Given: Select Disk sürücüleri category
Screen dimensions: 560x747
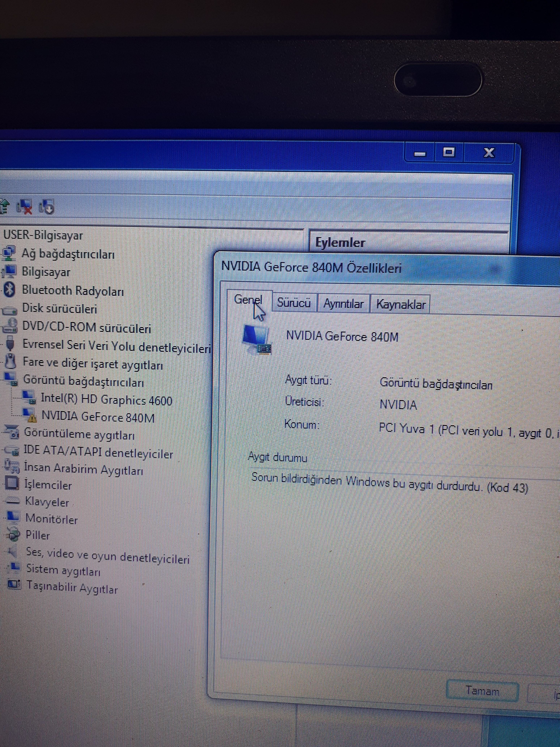Looking at the screenshot, I should pyautogui.click(x=59, y=308).
